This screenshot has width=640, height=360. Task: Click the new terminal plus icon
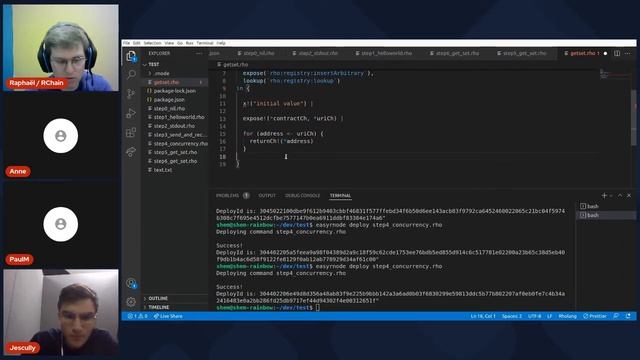point(604,196)
